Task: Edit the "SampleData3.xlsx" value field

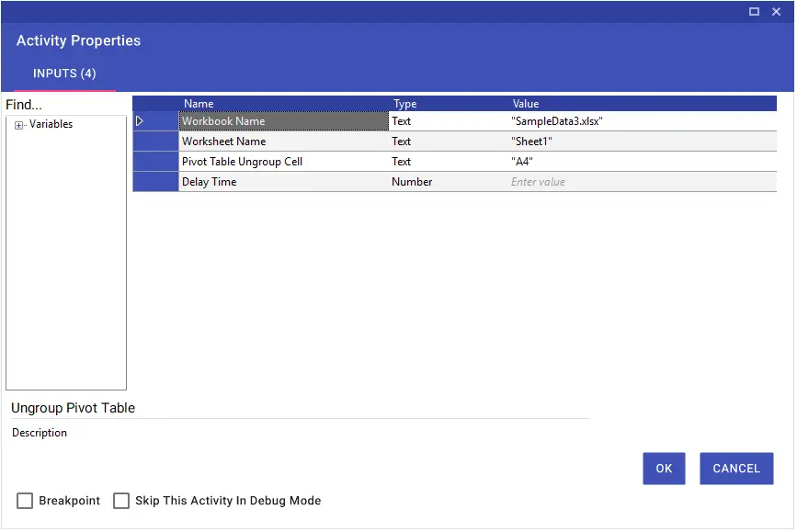Action: [x=643, y=121]
